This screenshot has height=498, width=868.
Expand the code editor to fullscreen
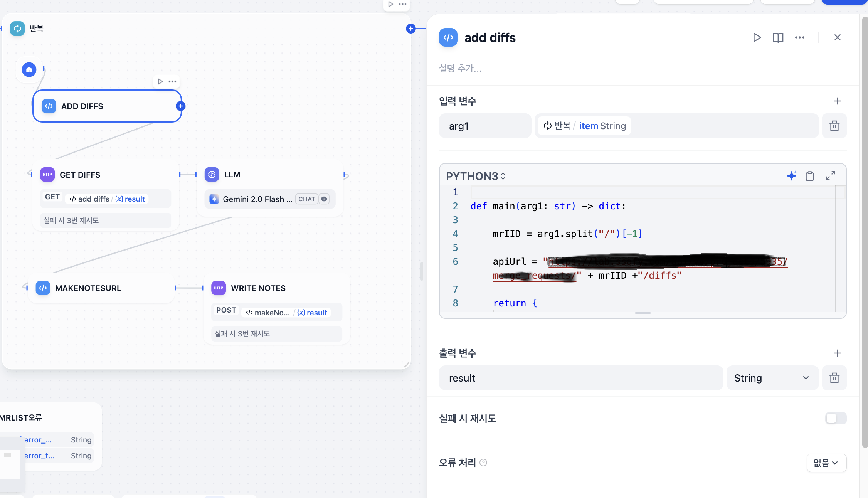pyautogui.click(x=831, y=176)
